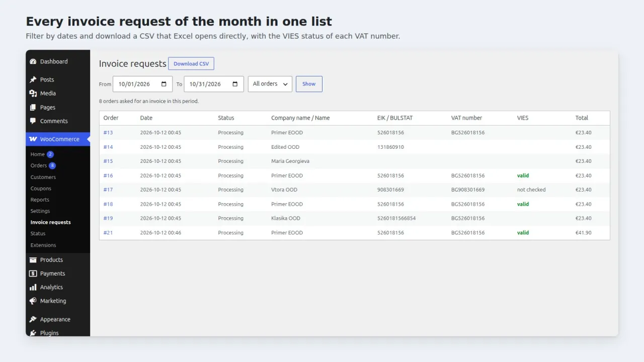Click EIK value 5260181566854
Screen dimensions: 644x362
coord(396,218)
